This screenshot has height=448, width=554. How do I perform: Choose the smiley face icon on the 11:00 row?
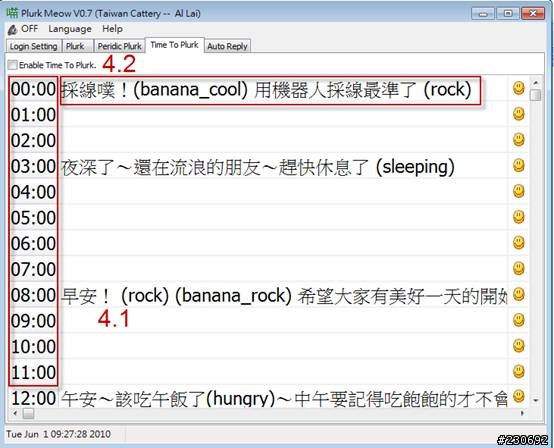pyautogui.click(x=518, y=372)
